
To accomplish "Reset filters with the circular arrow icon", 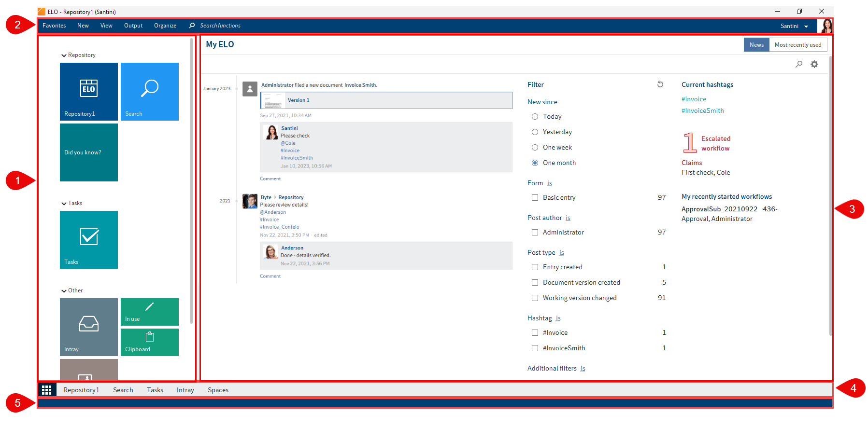I will tap(660, 84).
